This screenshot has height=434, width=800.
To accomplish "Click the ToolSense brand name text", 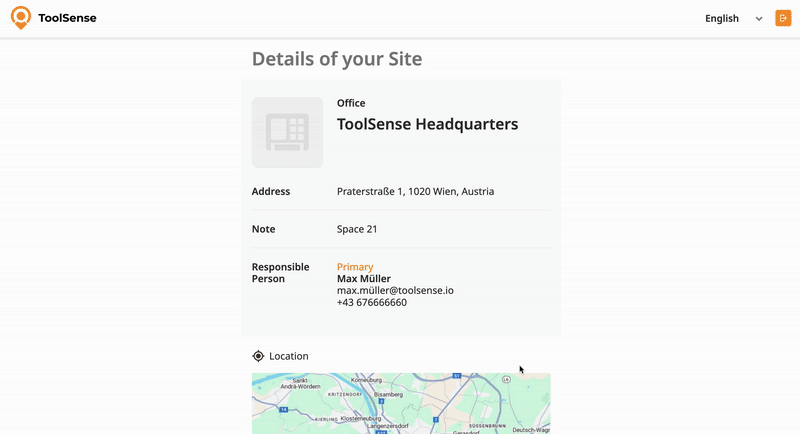I will [x=67, y=18].
